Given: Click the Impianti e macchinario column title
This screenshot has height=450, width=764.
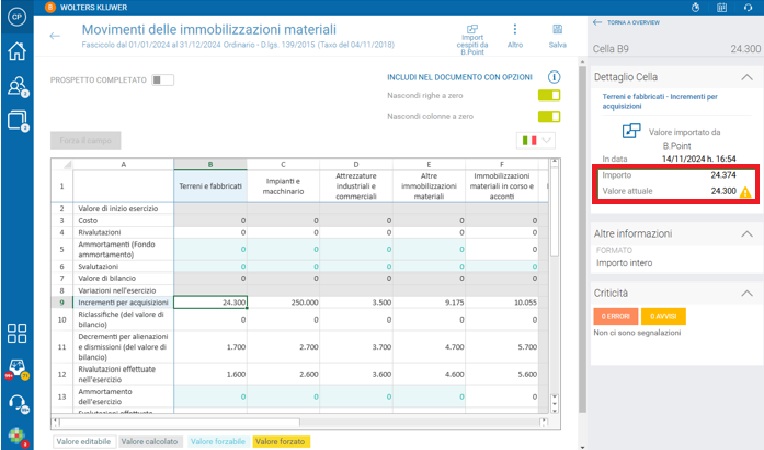Looking at the screenshot, I should pos(283,186).
